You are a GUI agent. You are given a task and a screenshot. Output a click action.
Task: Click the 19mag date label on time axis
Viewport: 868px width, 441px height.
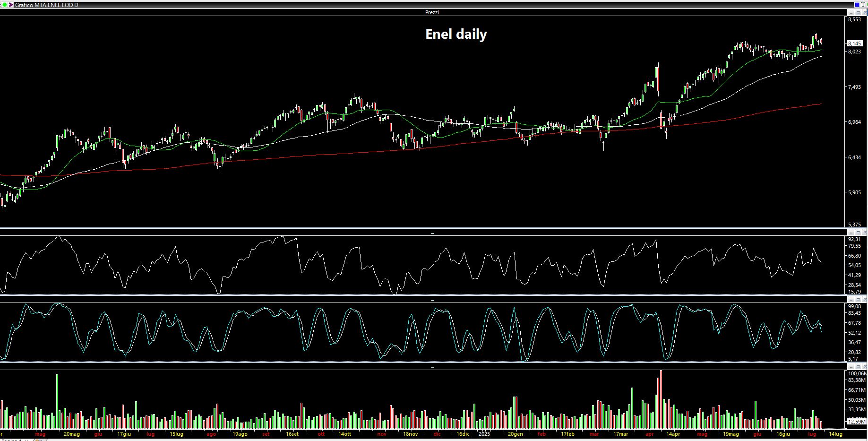pyautogui.click(x=730, y=434)
